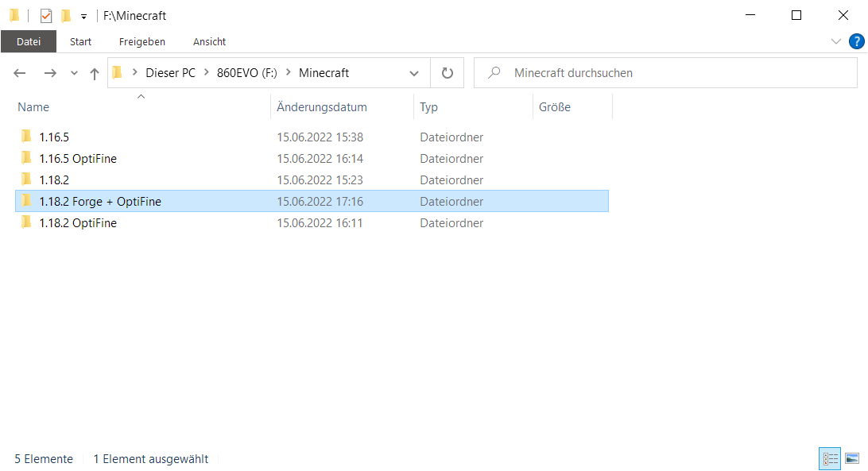Click the folder icon in the address bar
This screenshot has height=471, width=868.
118,72
